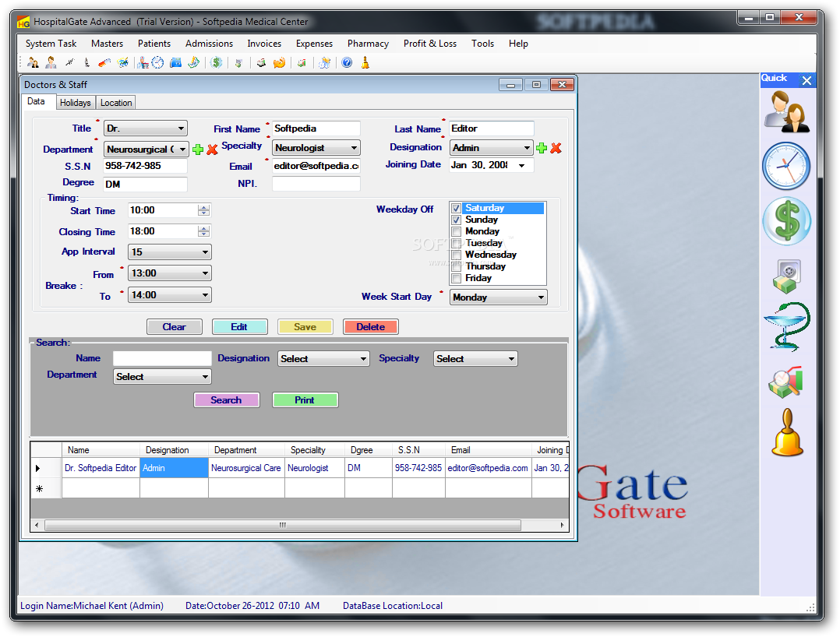Close the Quick panel

[x=806, y=80]
